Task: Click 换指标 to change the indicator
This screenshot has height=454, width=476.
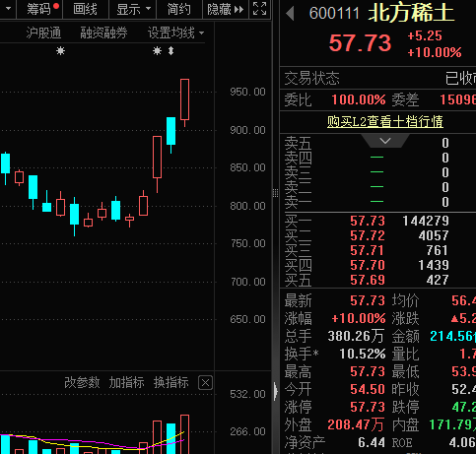Action: (x=171, y=382)
